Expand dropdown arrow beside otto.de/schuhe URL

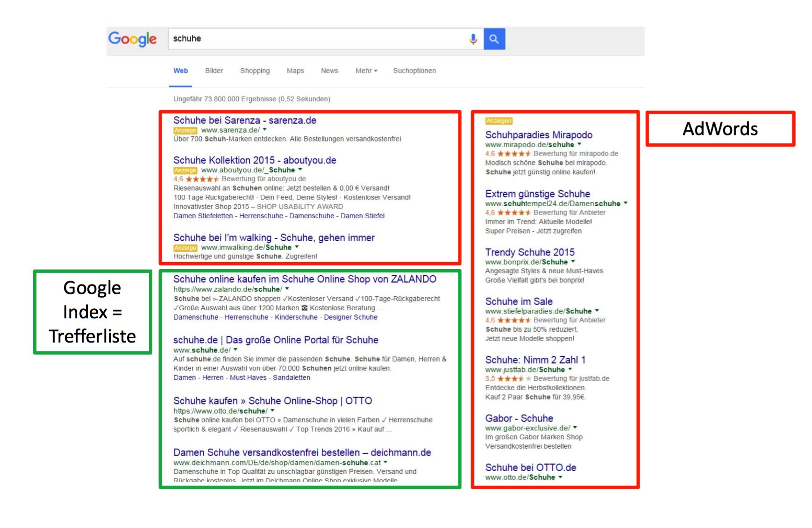273,411
